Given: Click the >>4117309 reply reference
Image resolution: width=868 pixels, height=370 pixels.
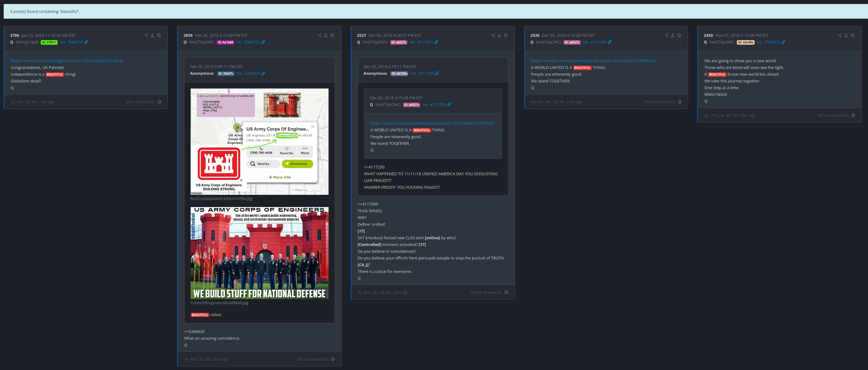Looking at the screenshot, I should [x=367, y=204].
